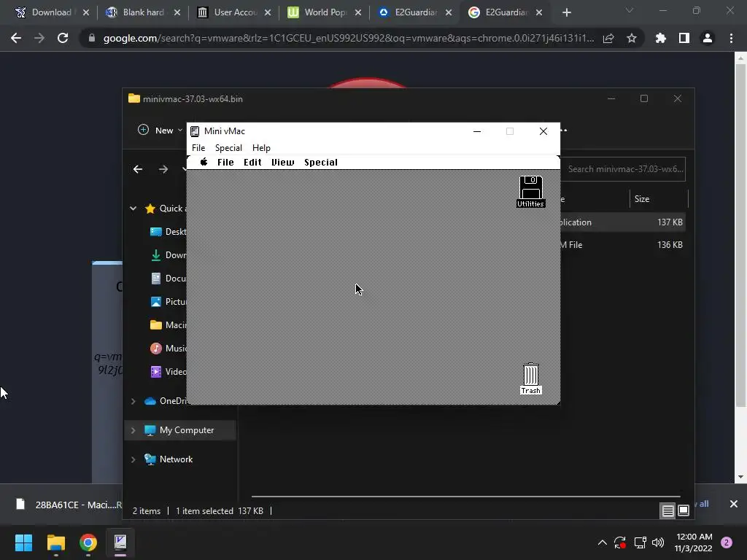
Task: Open Mini vMac window File menu
Action: pos(198,147)
